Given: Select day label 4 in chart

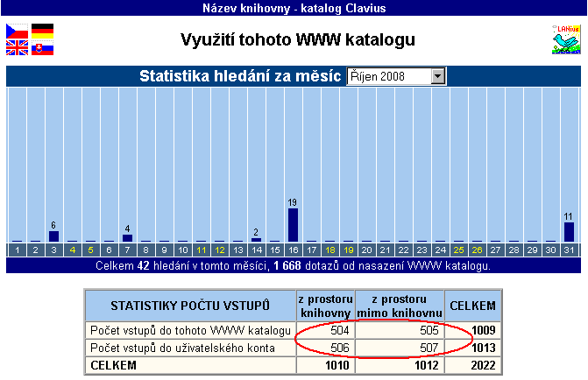Looking at the screenshot, I should click(x=73, y=250).
